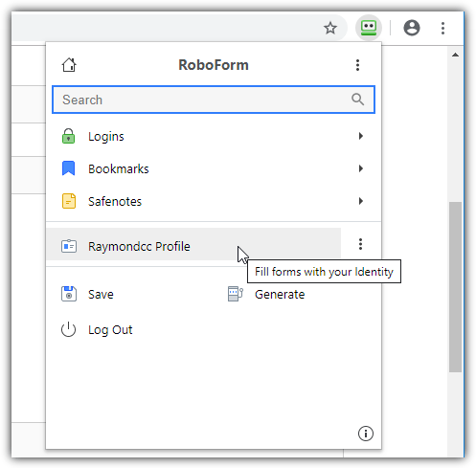Go to RoboForm home via house icon
The image size is (476, 468).
(69, 65)
